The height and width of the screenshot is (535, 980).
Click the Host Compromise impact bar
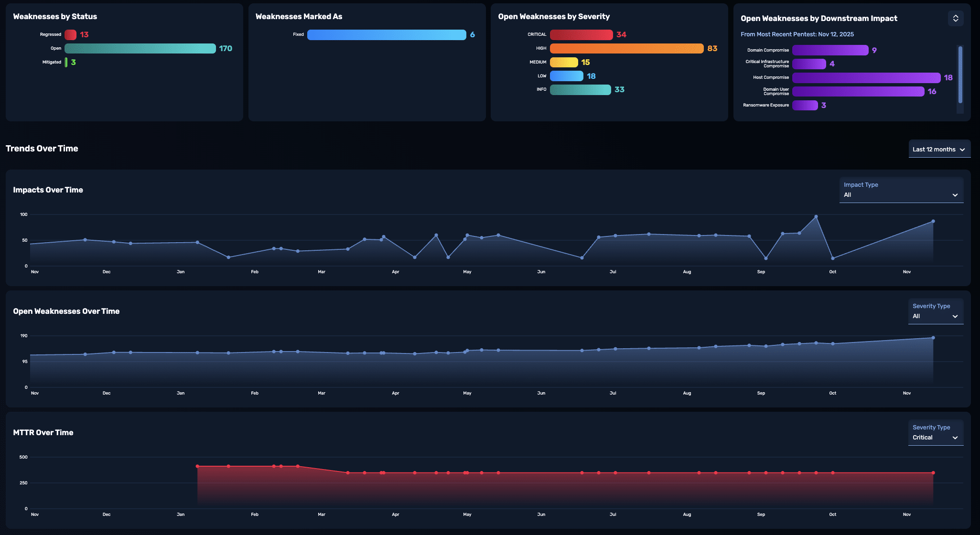[x=866, y=78]
